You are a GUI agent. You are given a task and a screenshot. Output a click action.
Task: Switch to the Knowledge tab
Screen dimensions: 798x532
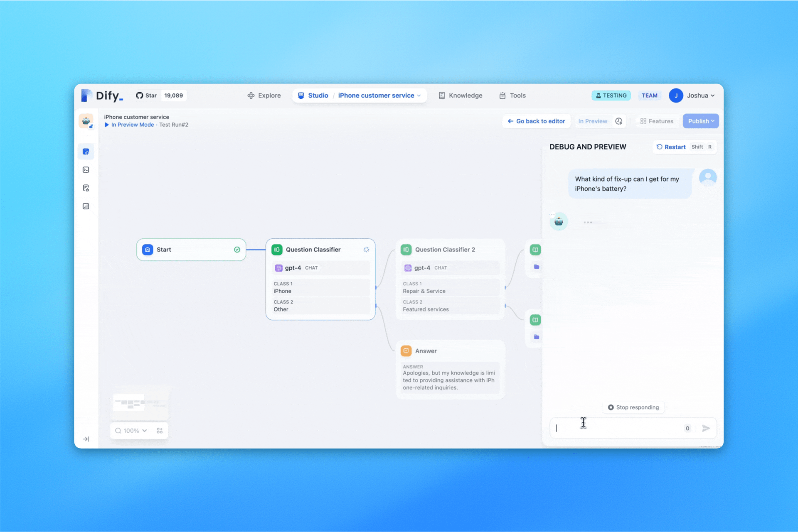pyautogui.click(x=461, y=96)
